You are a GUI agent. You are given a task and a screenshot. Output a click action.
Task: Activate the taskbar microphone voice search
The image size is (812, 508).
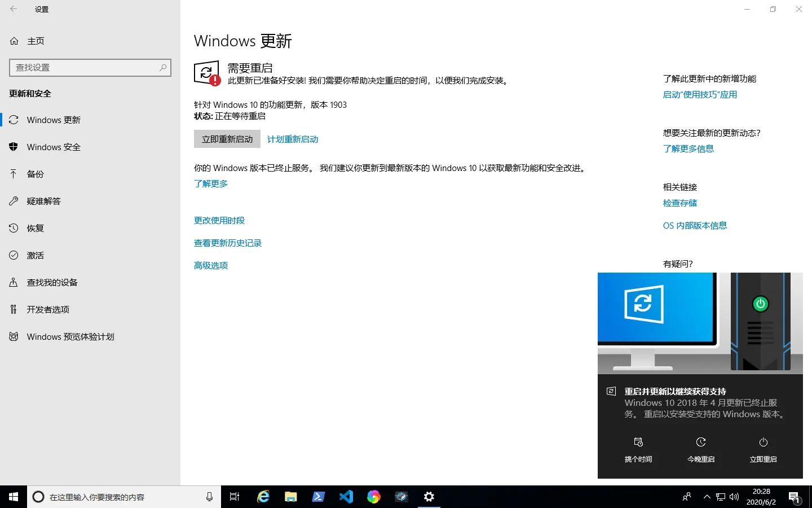click(x=209, y=497)
